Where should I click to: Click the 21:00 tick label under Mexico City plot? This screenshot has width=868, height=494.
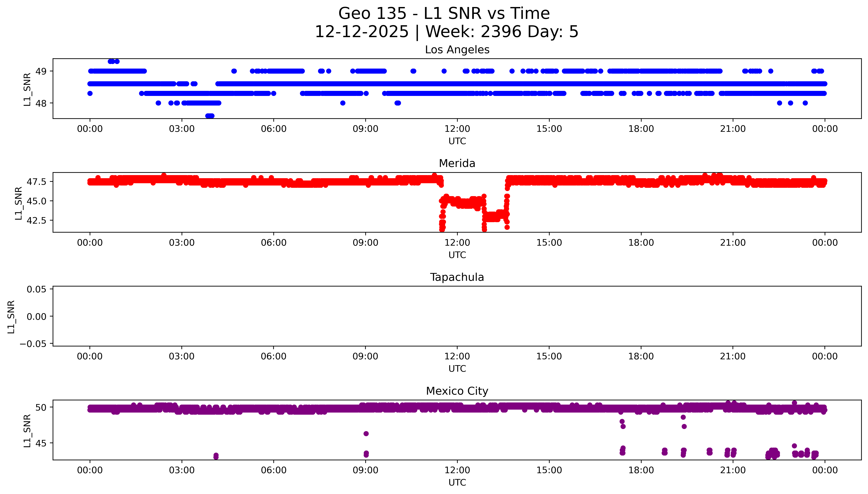tap(733, 470)
